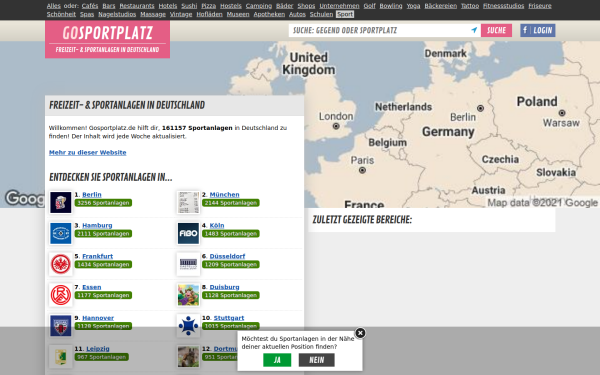Screen dimensions: 600x375
Task: Select 'Yoga' category
Action: [413, 6]
